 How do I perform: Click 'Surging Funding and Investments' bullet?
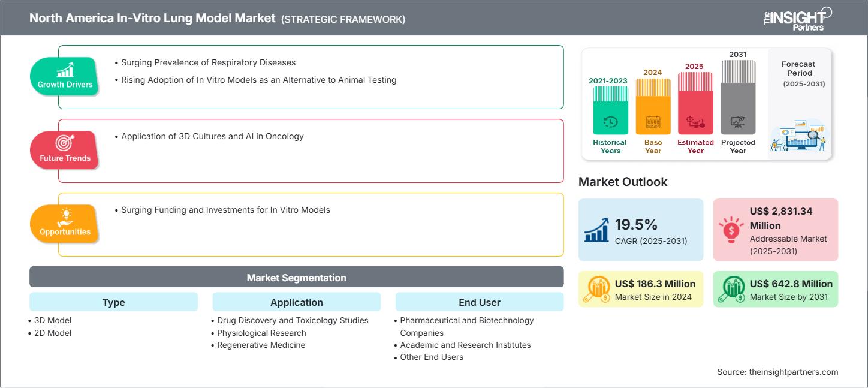click(x=225, y=210)
